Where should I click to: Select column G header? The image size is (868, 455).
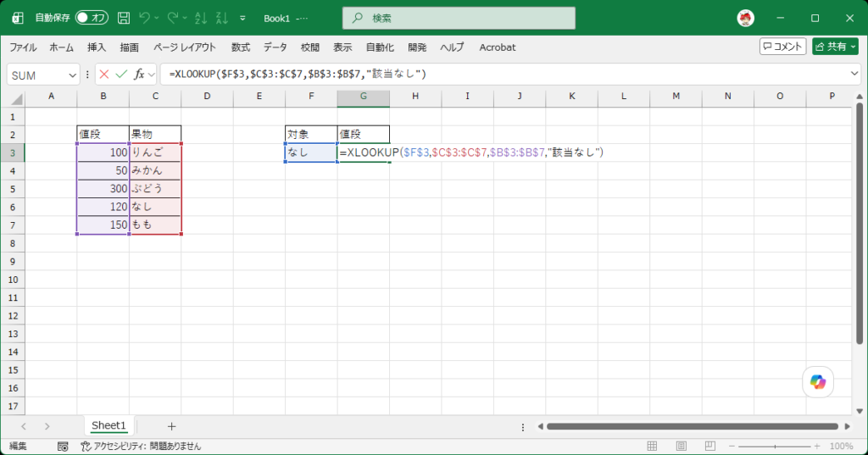363,97
